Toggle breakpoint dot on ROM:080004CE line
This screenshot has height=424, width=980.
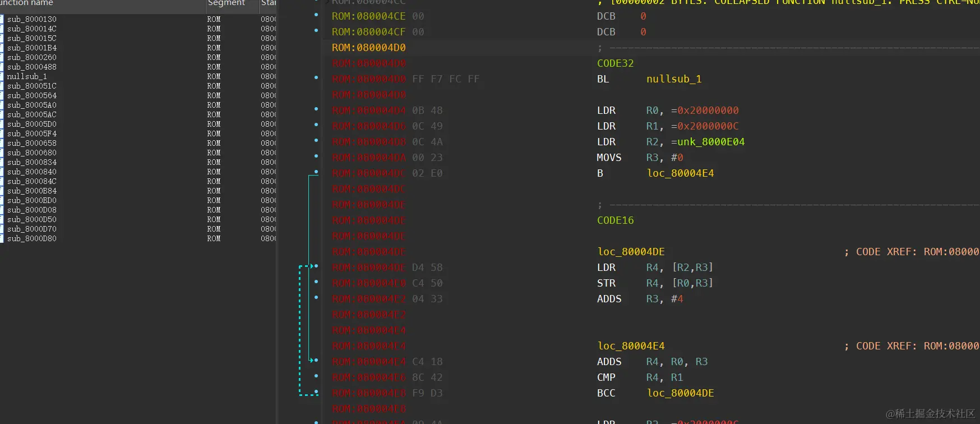pyautogui.click(x=316, y=15)
